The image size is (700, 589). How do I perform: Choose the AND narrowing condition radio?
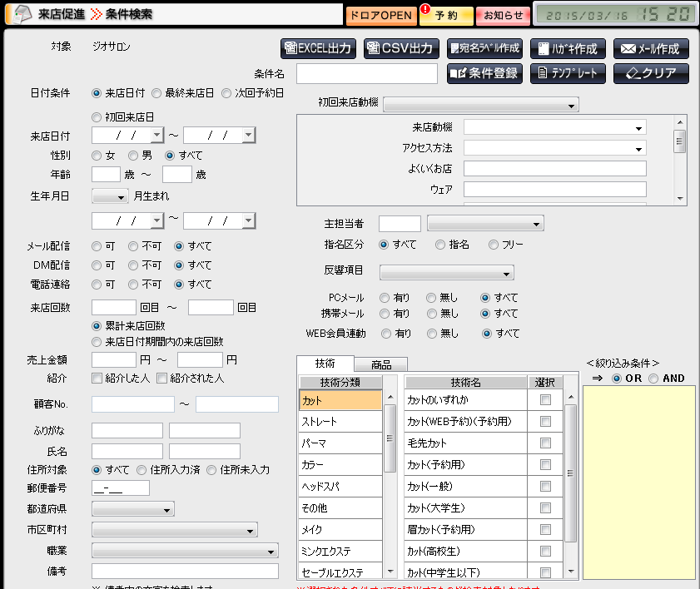[x=653, y=379]
